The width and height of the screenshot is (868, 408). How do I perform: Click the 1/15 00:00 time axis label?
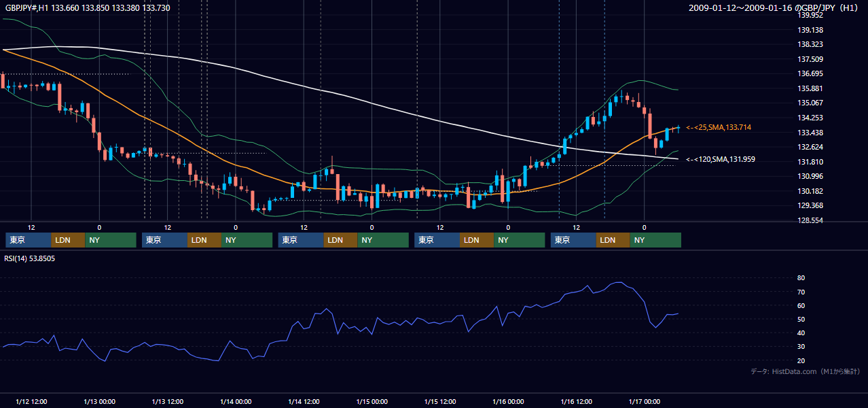click(x=372, y=401)
